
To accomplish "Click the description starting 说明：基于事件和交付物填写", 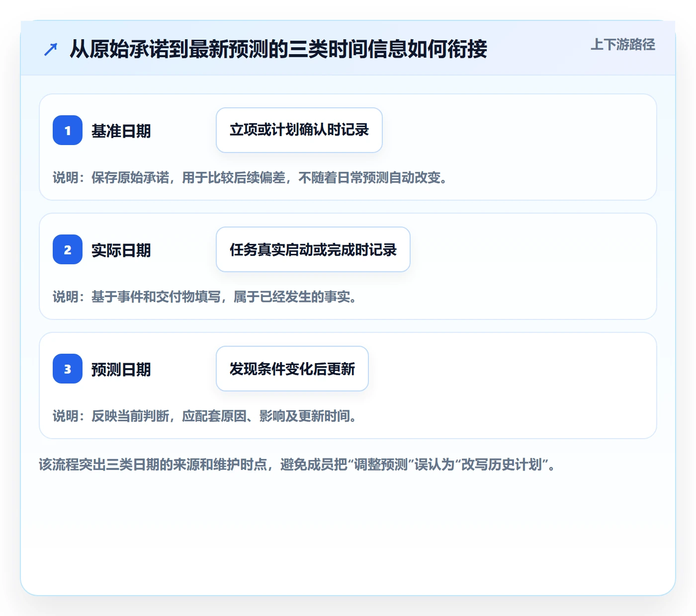I will click(205, 297).
